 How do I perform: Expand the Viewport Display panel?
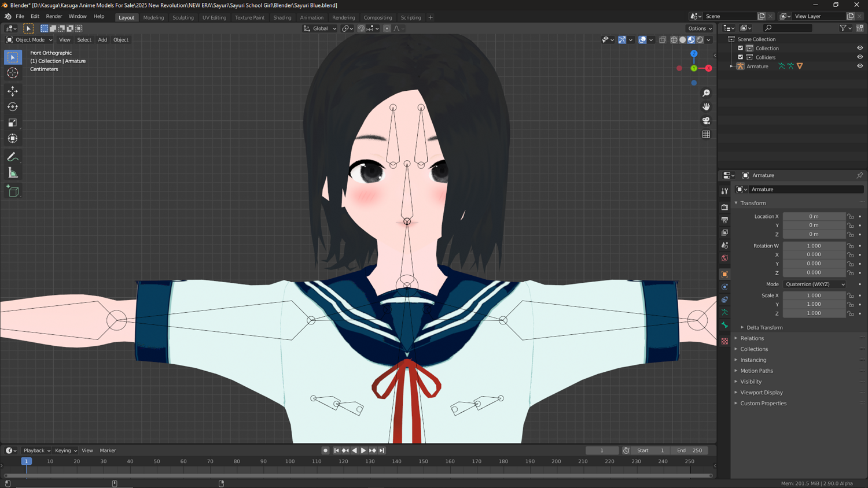762,393
